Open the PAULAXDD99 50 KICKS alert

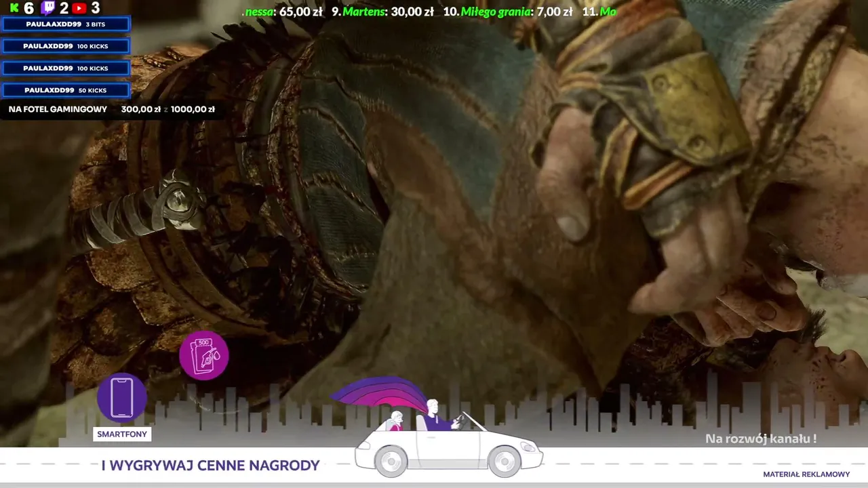(66, 90)
